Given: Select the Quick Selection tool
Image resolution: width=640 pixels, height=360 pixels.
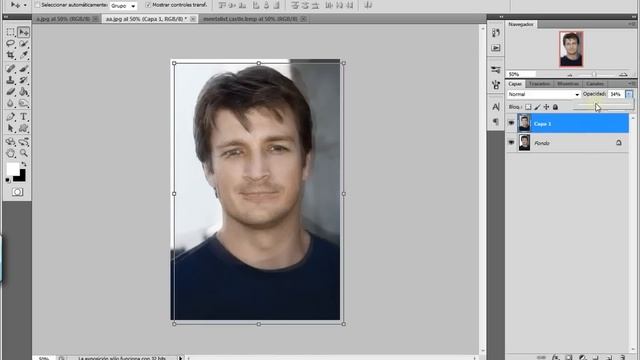Looking at the screenshot, I should (x=24, y=43).
